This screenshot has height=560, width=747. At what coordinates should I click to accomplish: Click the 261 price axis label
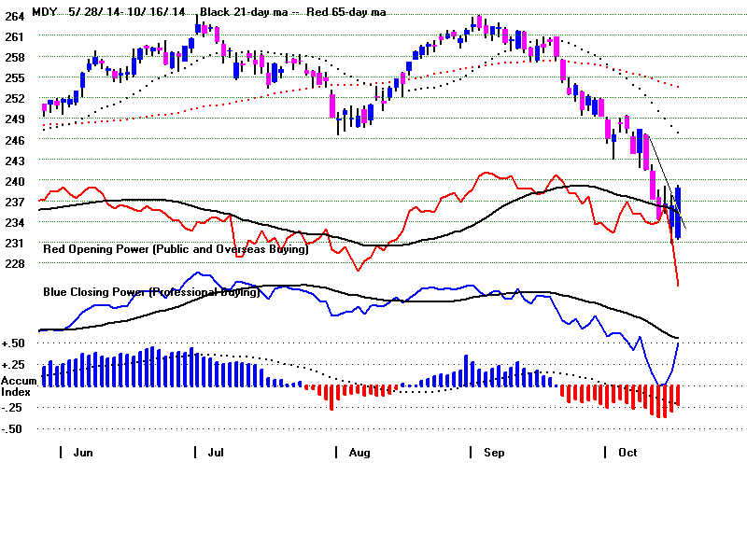click(14, 36)
